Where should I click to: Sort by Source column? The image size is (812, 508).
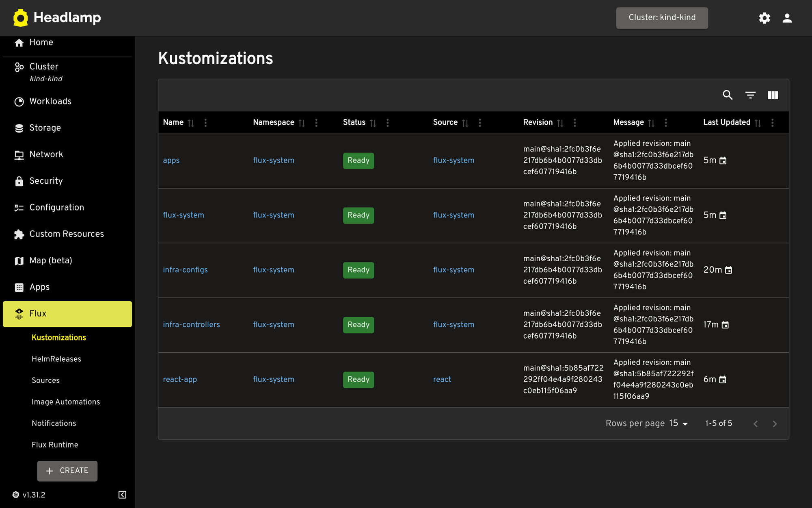[x=465, y=123]
